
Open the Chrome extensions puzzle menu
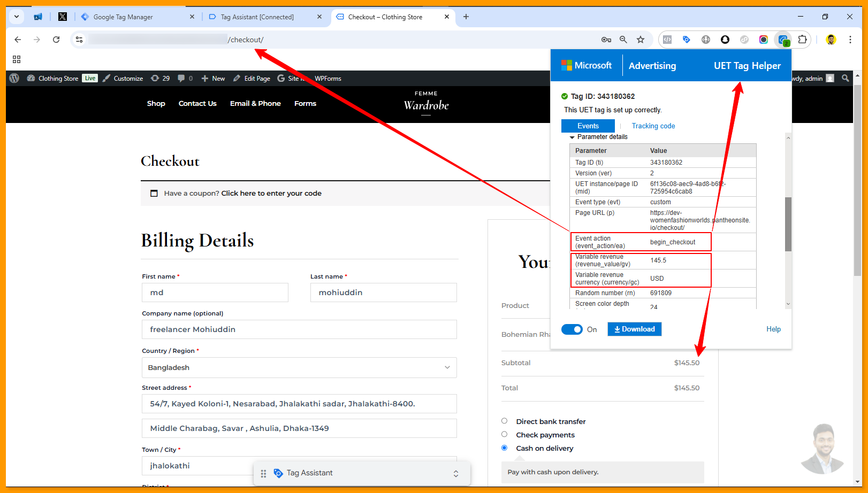click(x=802, y=40)
